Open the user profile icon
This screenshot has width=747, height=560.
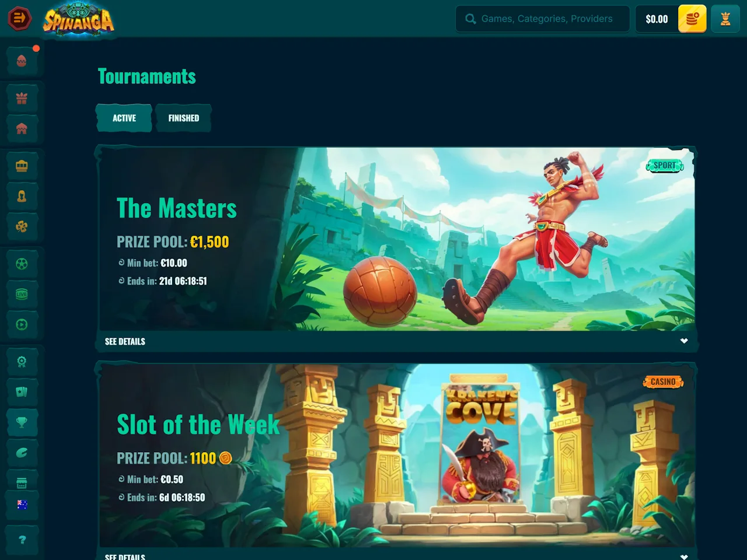pyautogui.click(x=725, y=19)
